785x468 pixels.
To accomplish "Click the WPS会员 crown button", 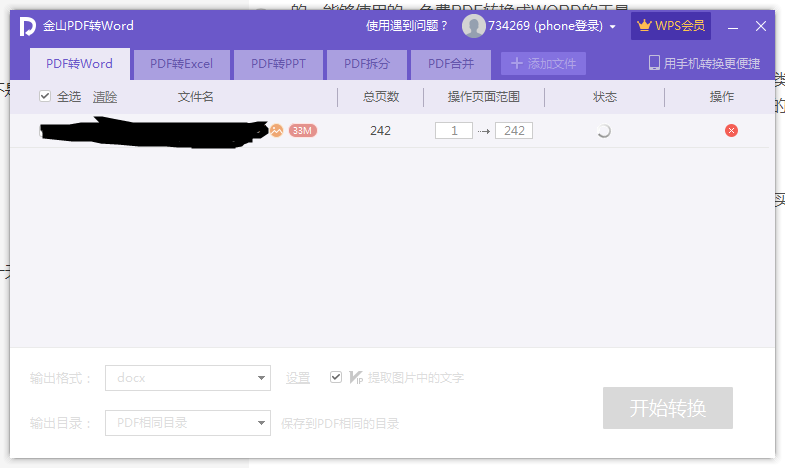I will click(671, 26).
